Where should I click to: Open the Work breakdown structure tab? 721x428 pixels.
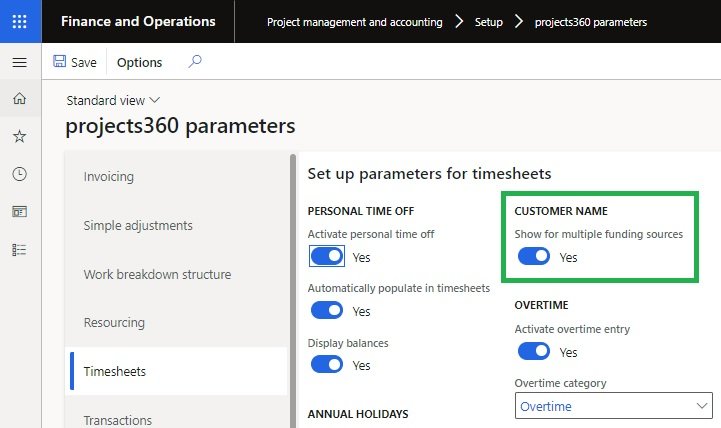(x=157, y=275)
